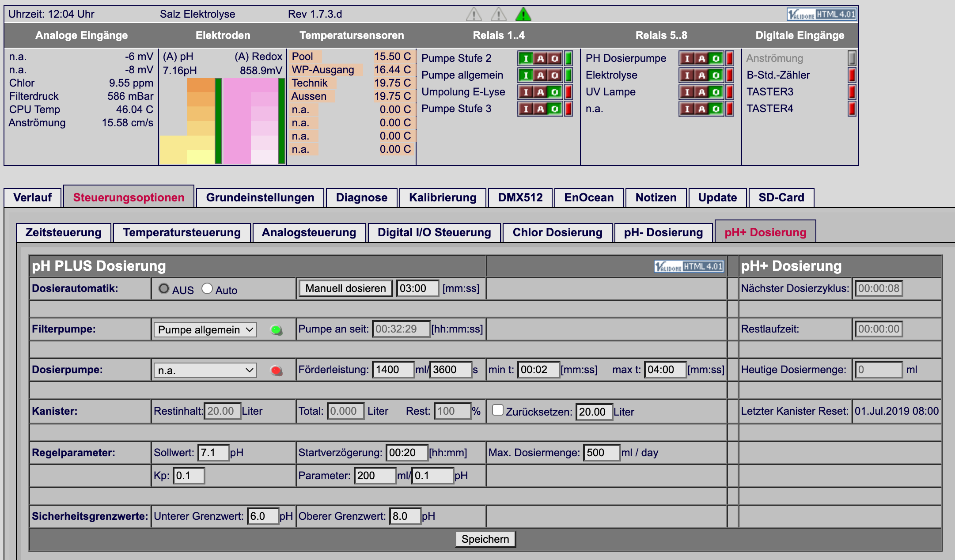Open the Diagnose tab

362,197
